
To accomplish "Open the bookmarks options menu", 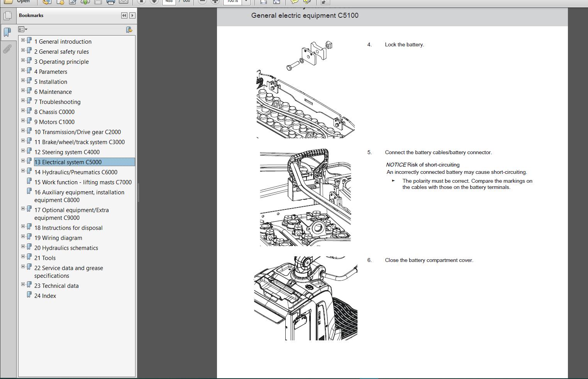I will point(23,29).
